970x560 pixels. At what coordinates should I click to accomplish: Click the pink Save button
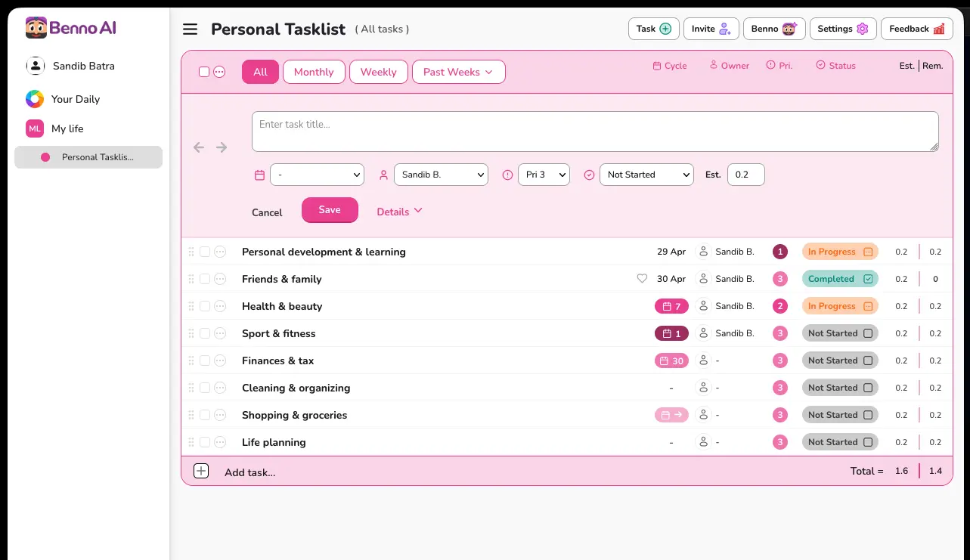pos(330,210)
